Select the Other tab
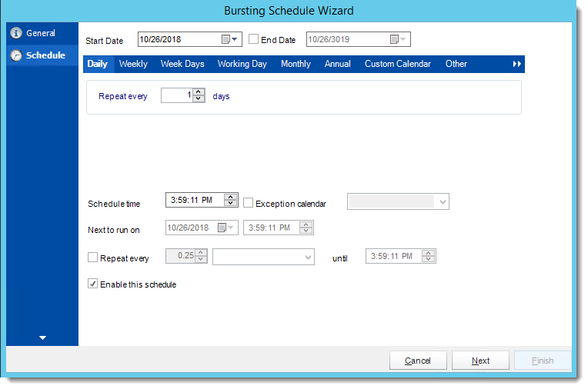Image resolution: width=588 pixels, height=389 pixels. (456, 64)
